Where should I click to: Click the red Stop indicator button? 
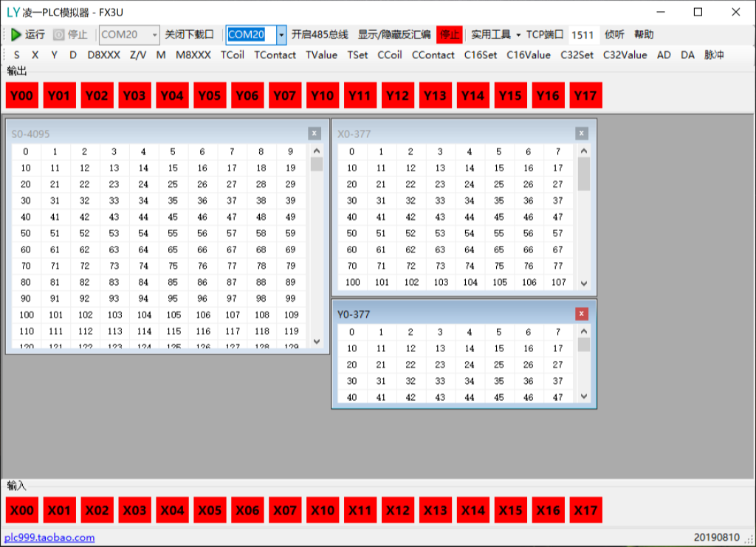(x=449, y=35)
